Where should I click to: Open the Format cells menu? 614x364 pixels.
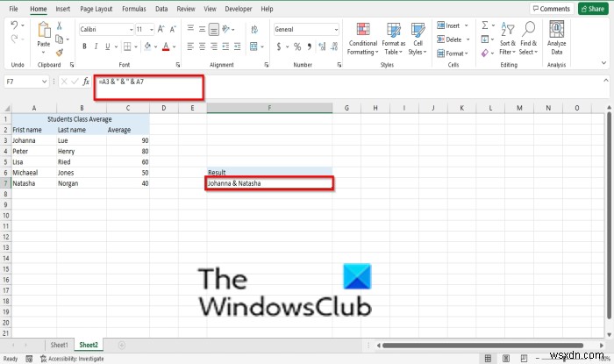tap(451, 53)
